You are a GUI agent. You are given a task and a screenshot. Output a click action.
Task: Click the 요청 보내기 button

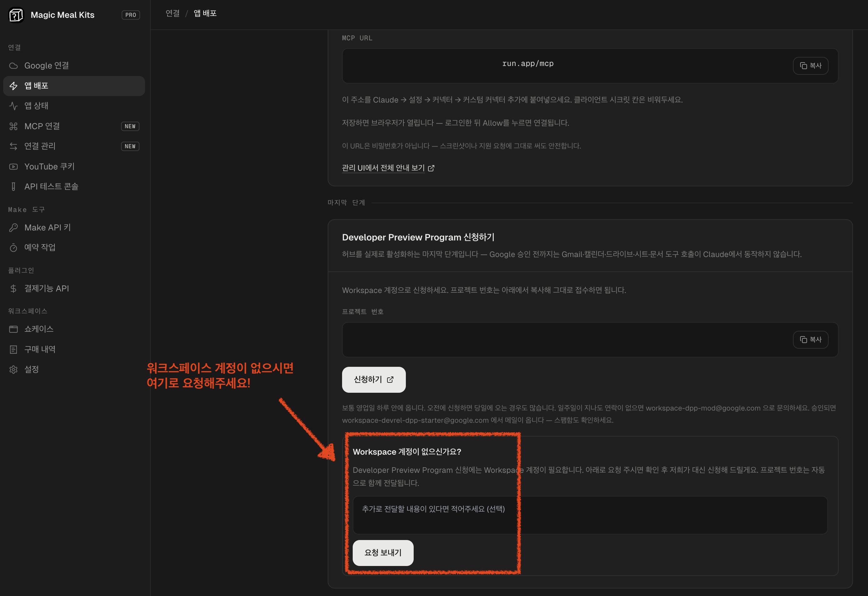coord(383,553)
